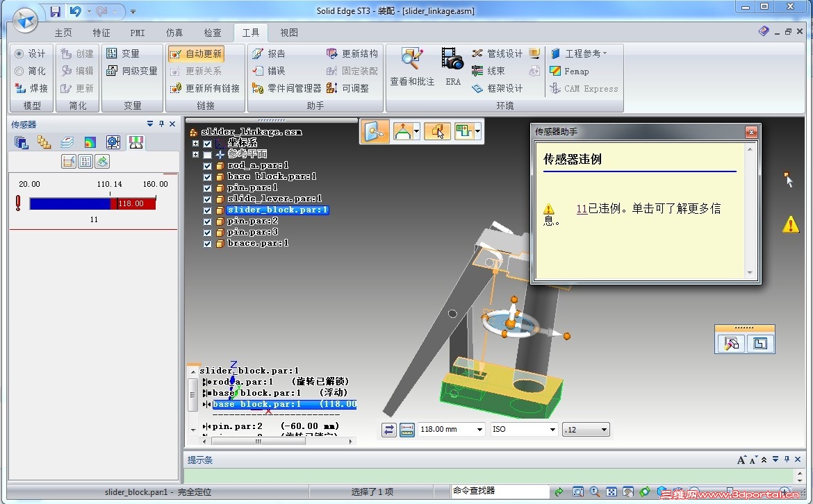The image size is (813, 504).
Task: Toggle the 坐标系 coordinate systems checkbox
Action: (207, 144)
